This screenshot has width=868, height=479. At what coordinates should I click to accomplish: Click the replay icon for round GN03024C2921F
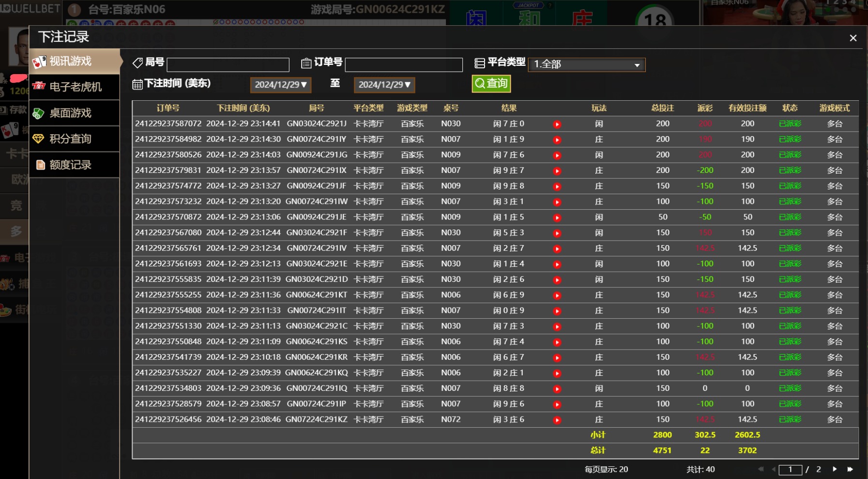coord(557,233)
